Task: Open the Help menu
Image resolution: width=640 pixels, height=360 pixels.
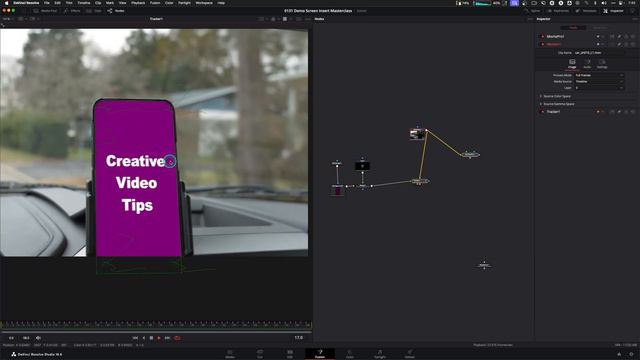Action: (x=221, y=3)
